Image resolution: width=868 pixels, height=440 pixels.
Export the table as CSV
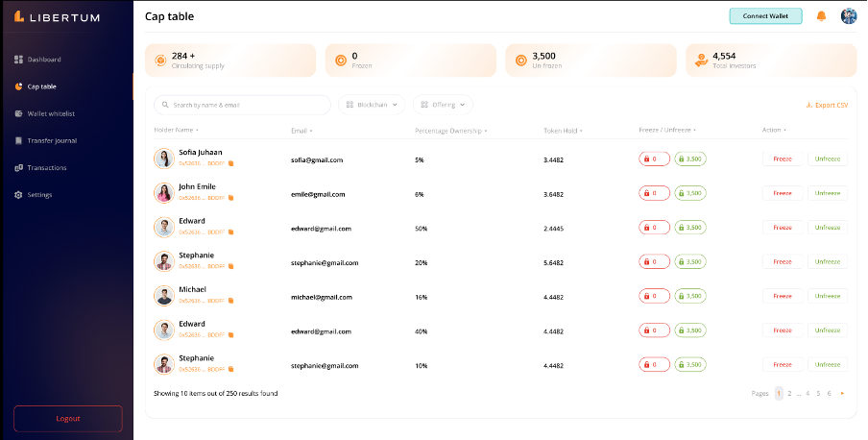[827, 105]
